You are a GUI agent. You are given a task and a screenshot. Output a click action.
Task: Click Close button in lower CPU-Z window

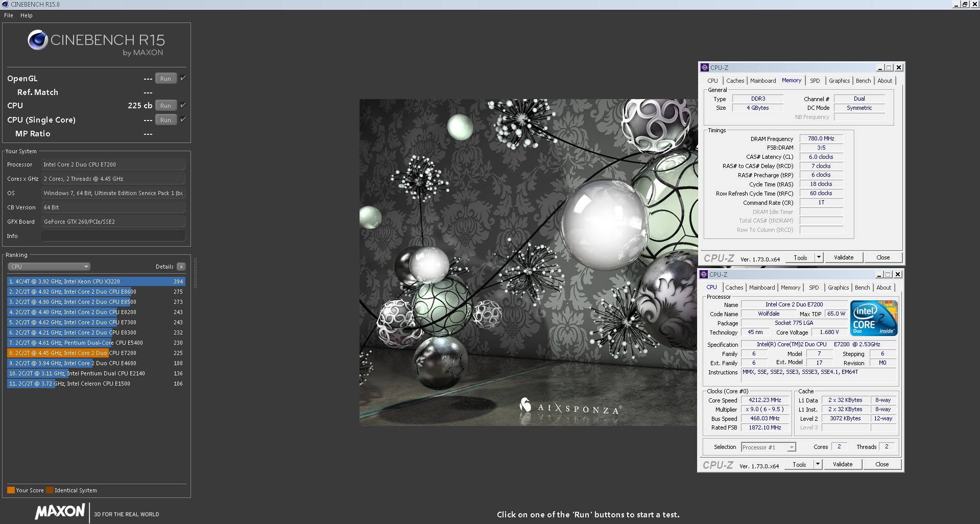(882, 464)
